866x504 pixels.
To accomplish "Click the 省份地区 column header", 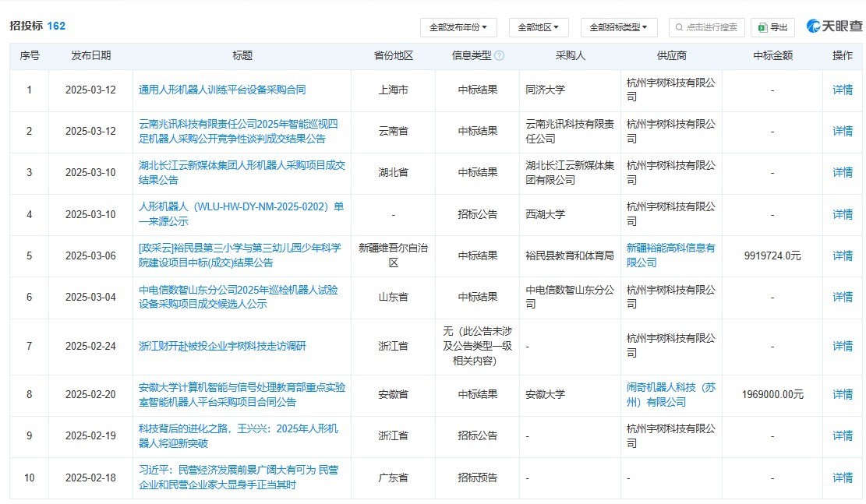I will point(393,56).
